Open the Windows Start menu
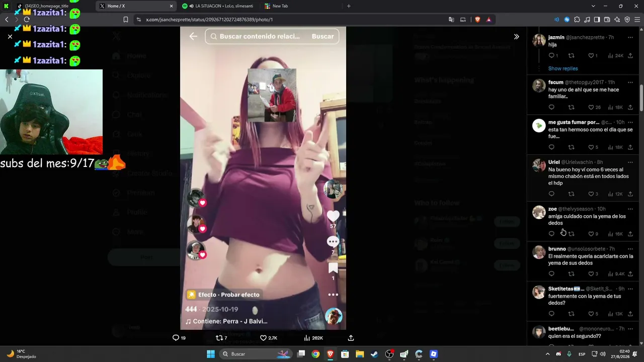644x362 pixels. coord(211,354)
